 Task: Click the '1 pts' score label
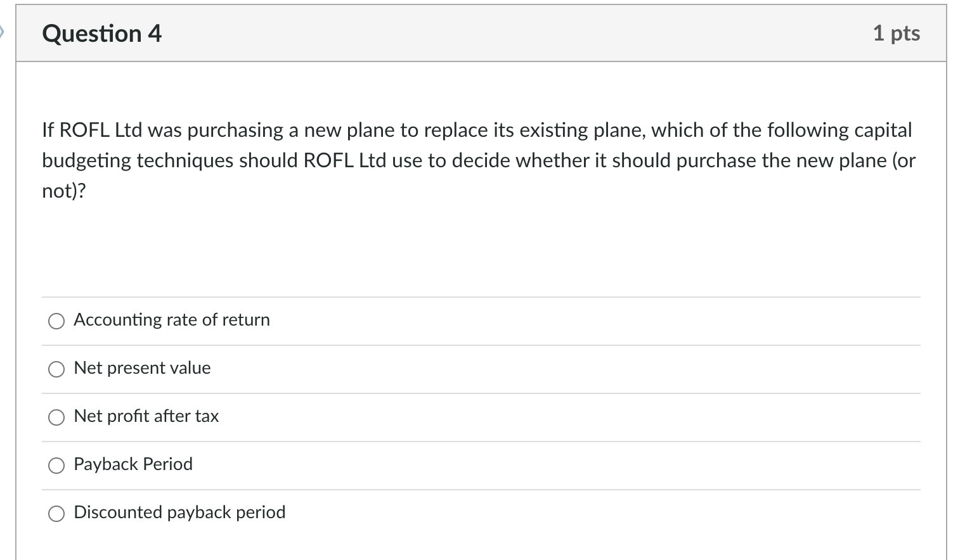tap(896, 33)
